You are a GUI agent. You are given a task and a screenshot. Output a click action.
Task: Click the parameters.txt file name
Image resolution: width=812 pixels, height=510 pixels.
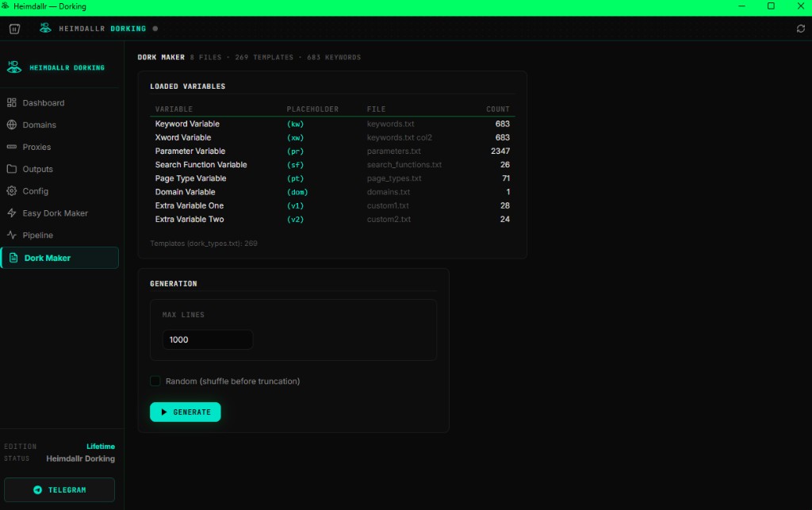pyautogui.click(x=393, y=151)
